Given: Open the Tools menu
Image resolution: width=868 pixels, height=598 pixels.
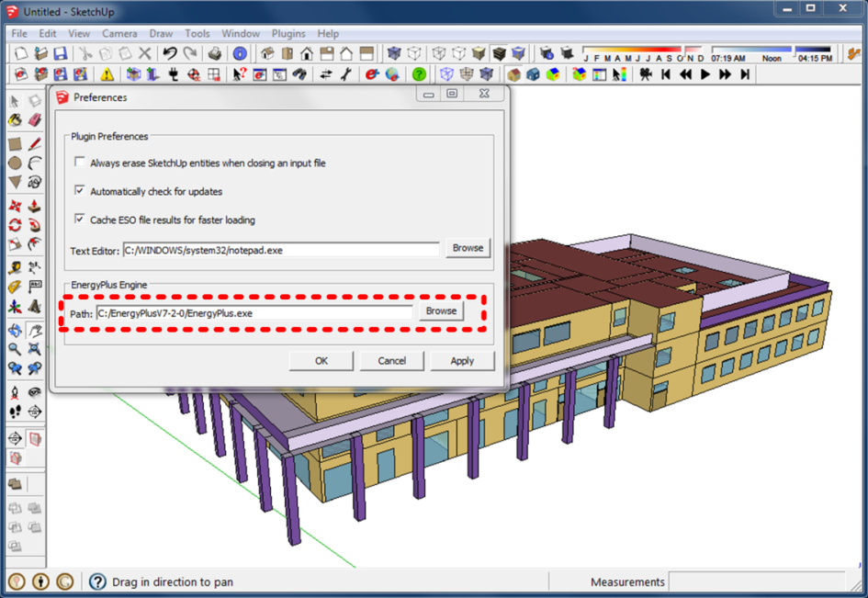Looking at the screenshot, I should 197,34.
